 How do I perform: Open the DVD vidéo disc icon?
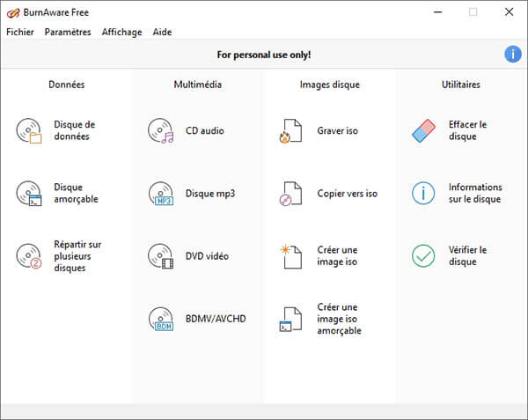point(161,256)
